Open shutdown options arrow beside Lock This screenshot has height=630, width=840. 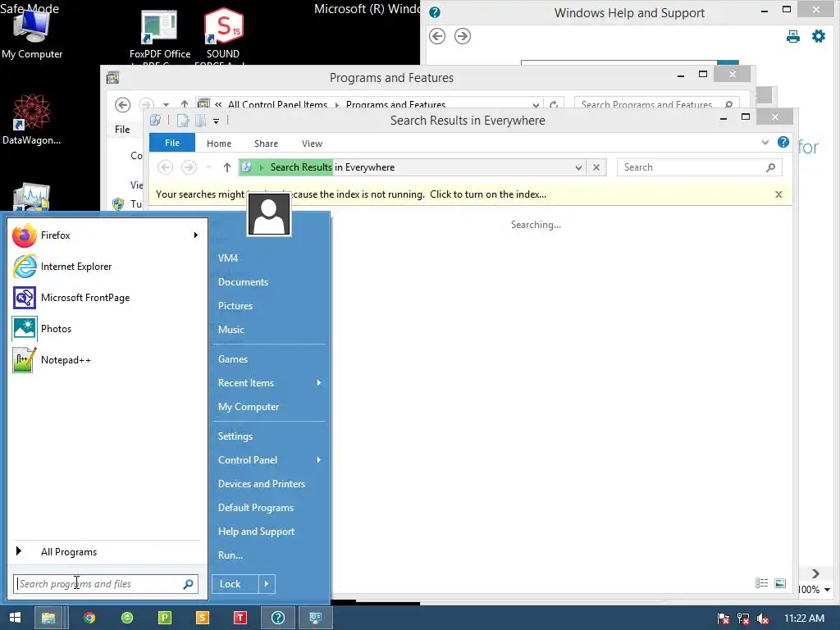point(267,584)
